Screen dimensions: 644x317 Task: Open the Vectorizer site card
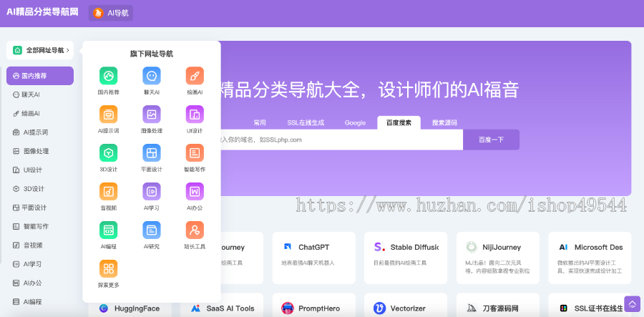tap(406, 305)
